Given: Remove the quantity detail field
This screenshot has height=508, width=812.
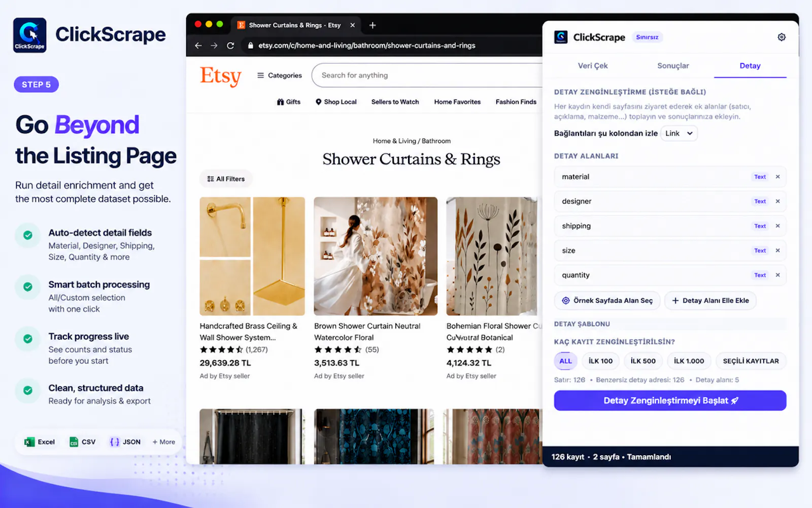Looking at the screenshot, I should coord(777,275).
